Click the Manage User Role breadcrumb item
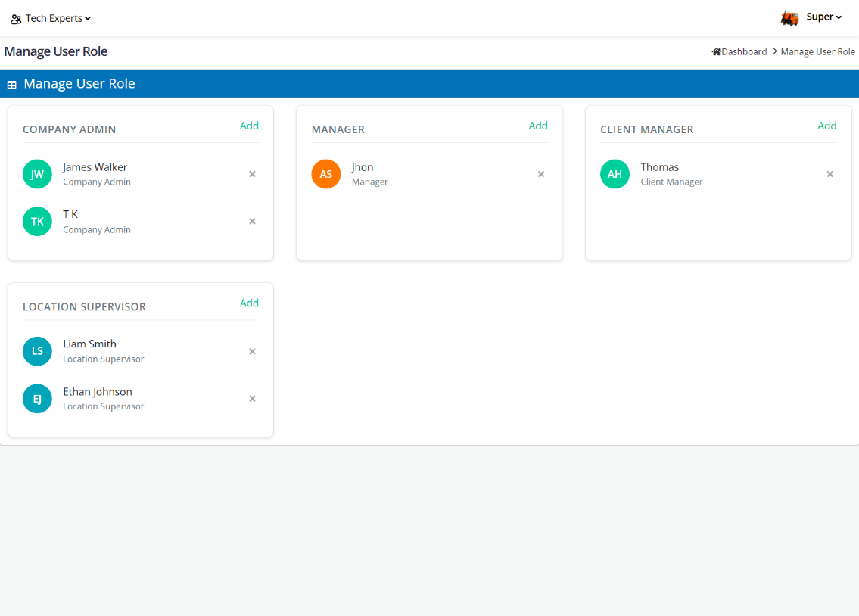The height and width of the screenshot is (616, 859). point(817,51)
